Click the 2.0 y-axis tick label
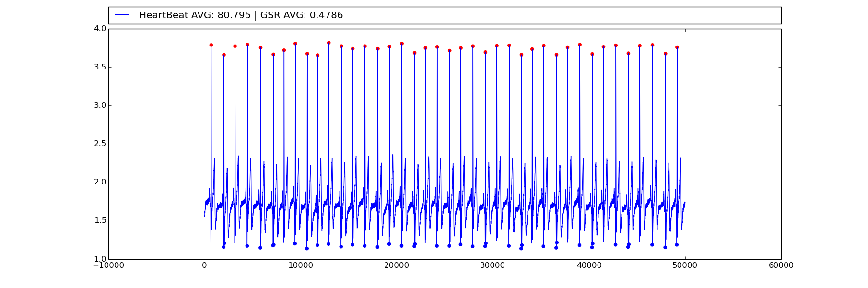The width and height of the screenshot is (868, 288). (100, 183)
